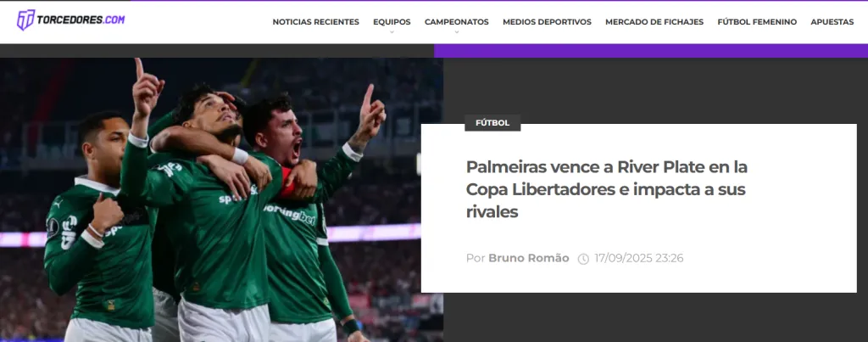Open Fútbol Femenino section
Image resolution: width=868 pixels, height=342 pixels.
757,22
